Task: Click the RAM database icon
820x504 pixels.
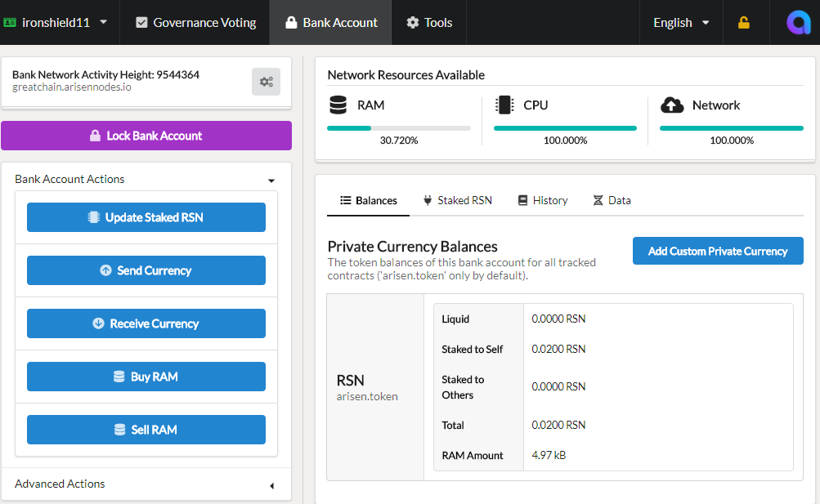Action: pos(338,105)
